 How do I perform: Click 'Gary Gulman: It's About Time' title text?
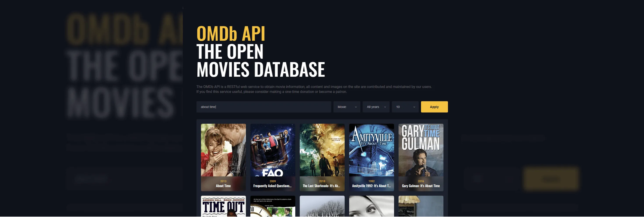tap(421, 186)
